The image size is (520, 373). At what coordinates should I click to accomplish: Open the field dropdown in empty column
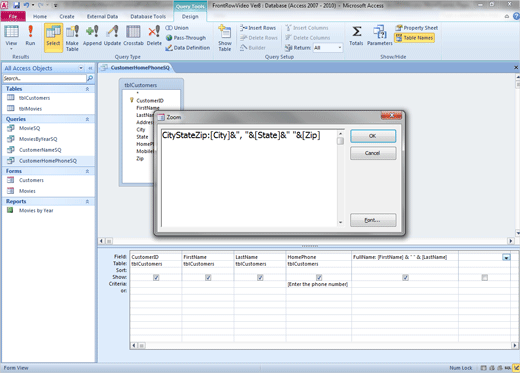(506, 257)
